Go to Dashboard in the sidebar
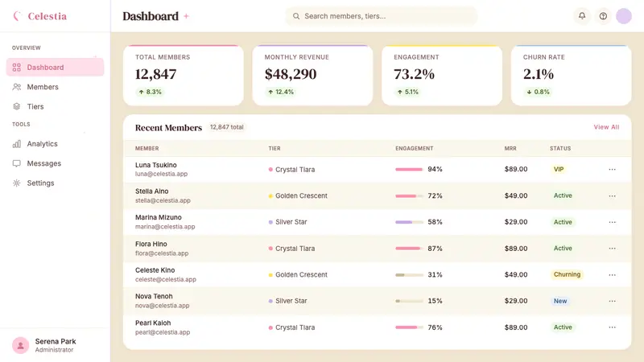This screenshot has height=362, width=644. click(55, 68)
